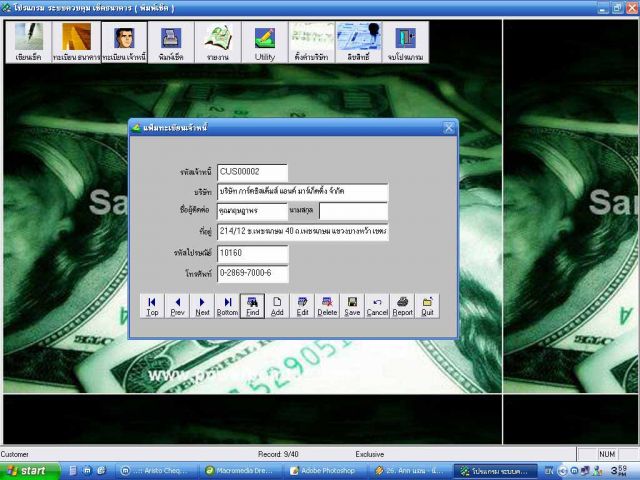Screen dimensions: 640x480
Task: Delete the current creditor record
Action: tap(327, 306)
